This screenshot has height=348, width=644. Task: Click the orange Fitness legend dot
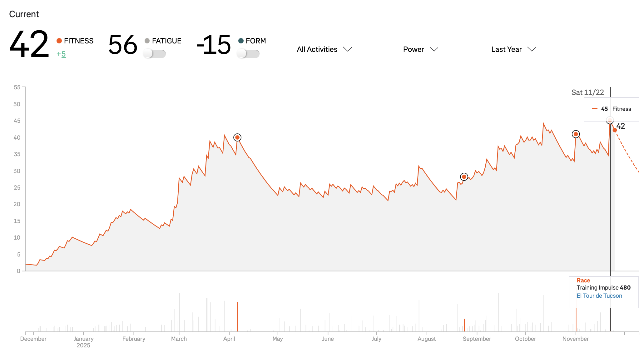pyautogui.click(x=59, y=41)
